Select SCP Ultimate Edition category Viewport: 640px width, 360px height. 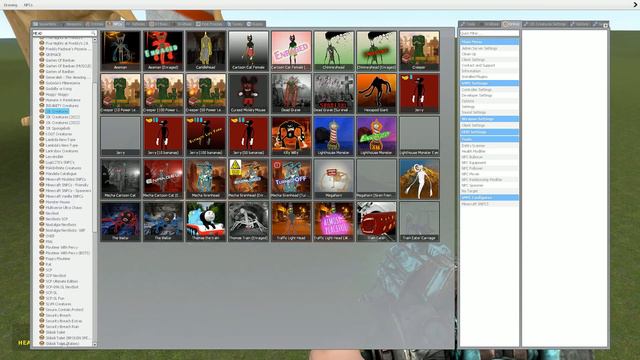62,281
